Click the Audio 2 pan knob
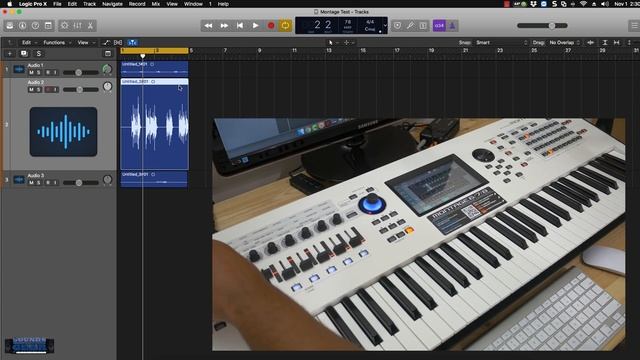Image resolution: width=640 pixels, height=360 pixels. pyautogui.click(x=107, y=87)
